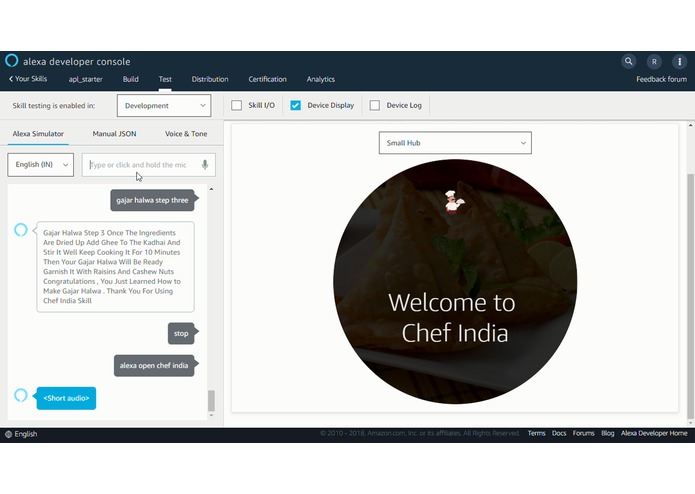Click the globe language icon in footer

click(x=8, y=434)
